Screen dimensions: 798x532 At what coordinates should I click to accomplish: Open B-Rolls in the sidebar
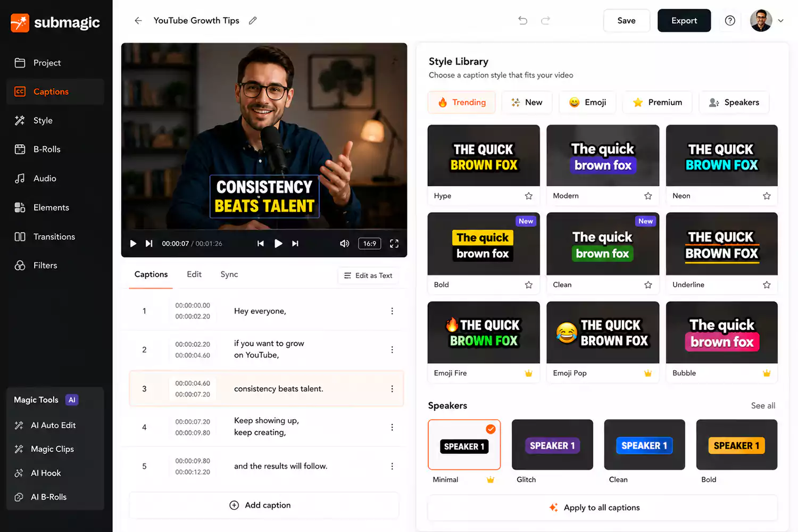coord(55,149)
